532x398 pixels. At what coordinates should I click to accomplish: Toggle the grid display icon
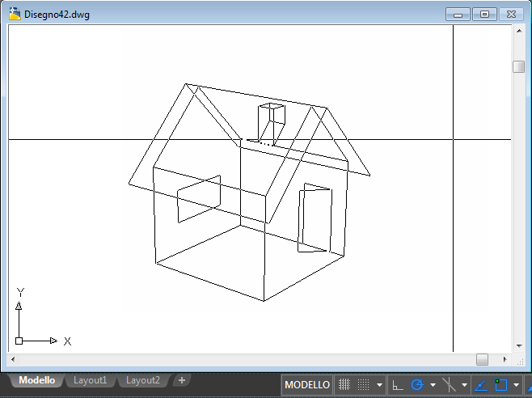(344, 385)
